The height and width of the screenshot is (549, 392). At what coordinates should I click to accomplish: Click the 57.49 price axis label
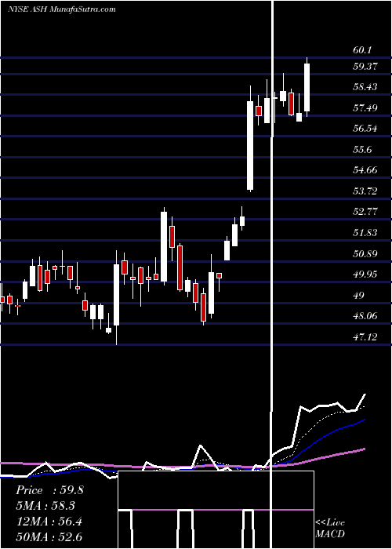point(365,108)
